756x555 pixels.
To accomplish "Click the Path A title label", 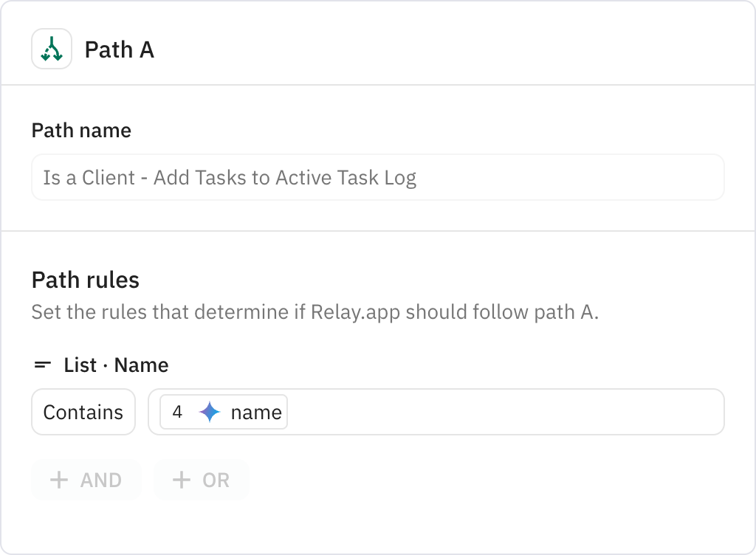I will tap(119, 49).
